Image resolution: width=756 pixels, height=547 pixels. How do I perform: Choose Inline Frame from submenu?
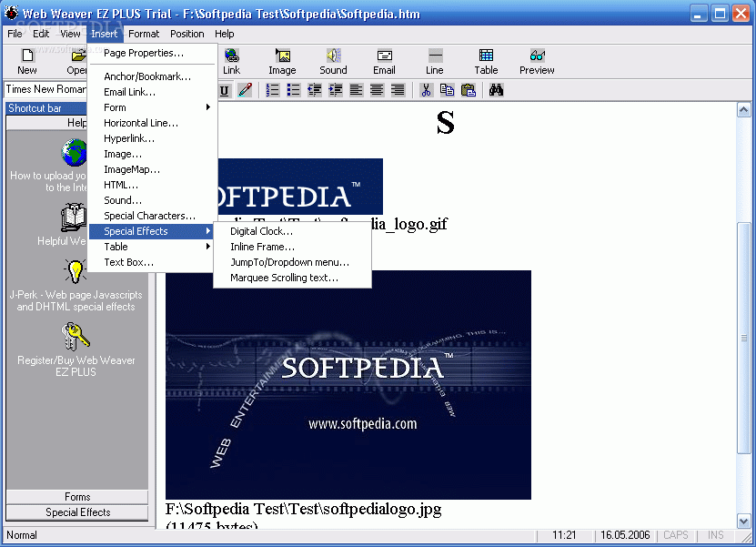click(x=292, y=247)
